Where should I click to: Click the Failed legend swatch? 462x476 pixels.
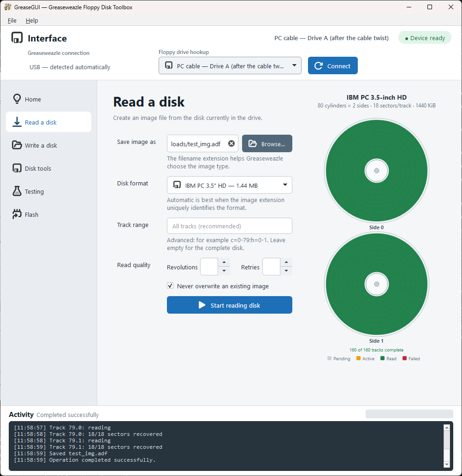[x=404, y=358]
